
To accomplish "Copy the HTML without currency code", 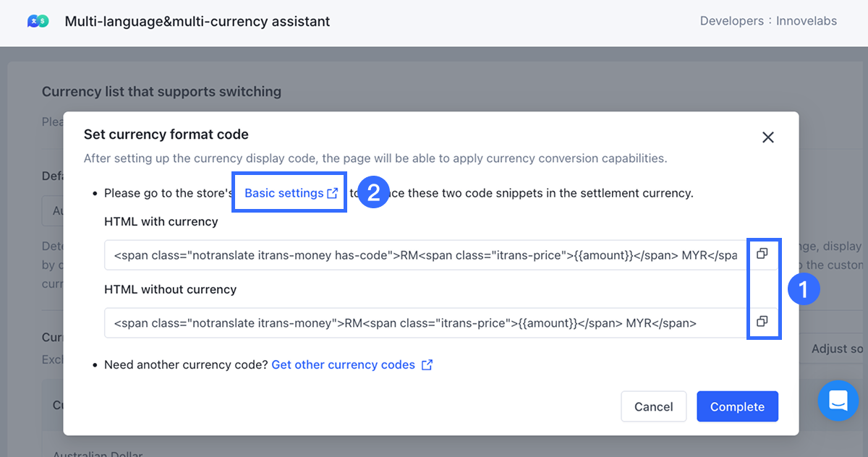I will click(762, 322).
